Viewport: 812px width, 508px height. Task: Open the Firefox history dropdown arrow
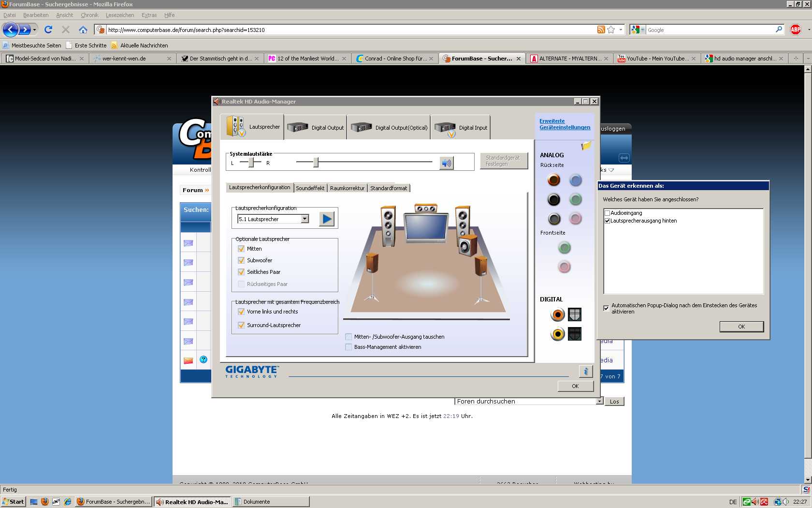pos(34,30)
